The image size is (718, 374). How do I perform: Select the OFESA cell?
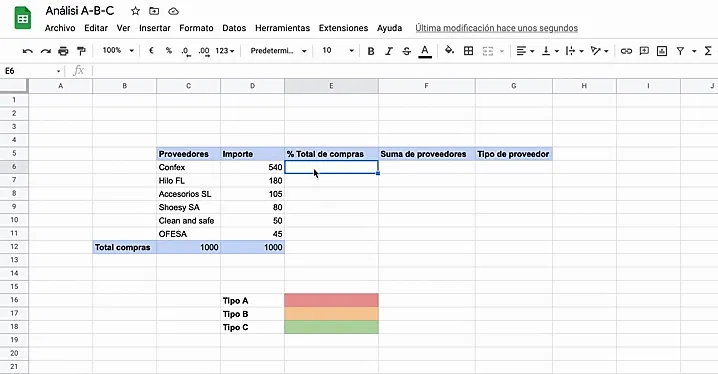click(188, 234)
